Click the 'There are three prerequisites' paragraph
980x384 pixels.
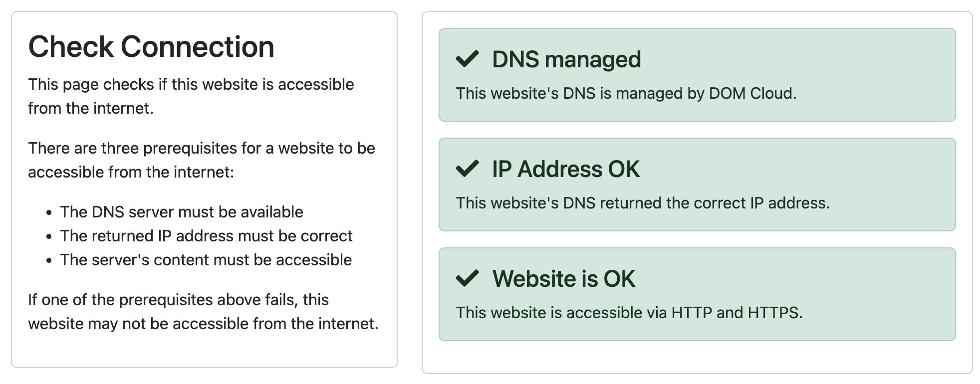click(201, 160)
